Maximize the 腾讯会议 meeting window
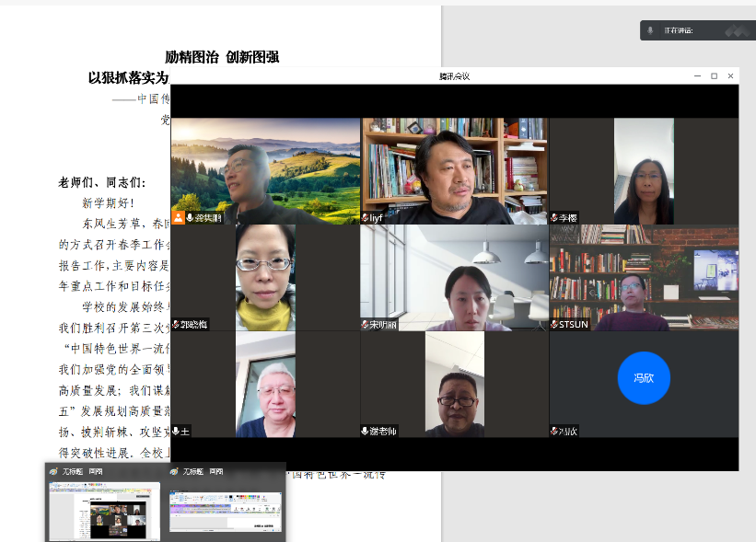This screenshot has width=756, height=542. (714, 75)
